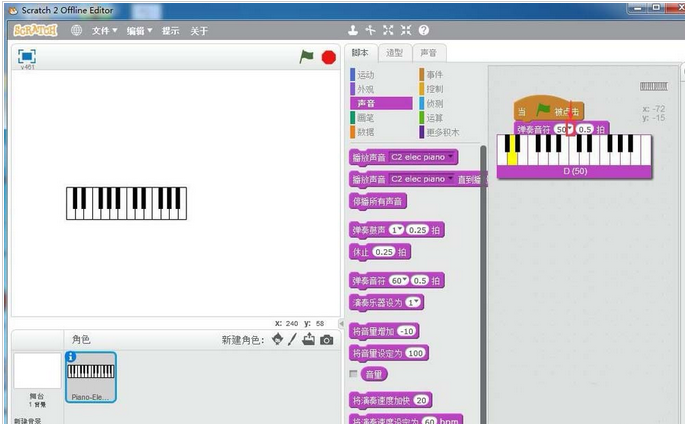Viewport: 685px width, 424px height.
Task: Open sound dropdown in 播放声音 直到 block
Action: tap(450, 178)
